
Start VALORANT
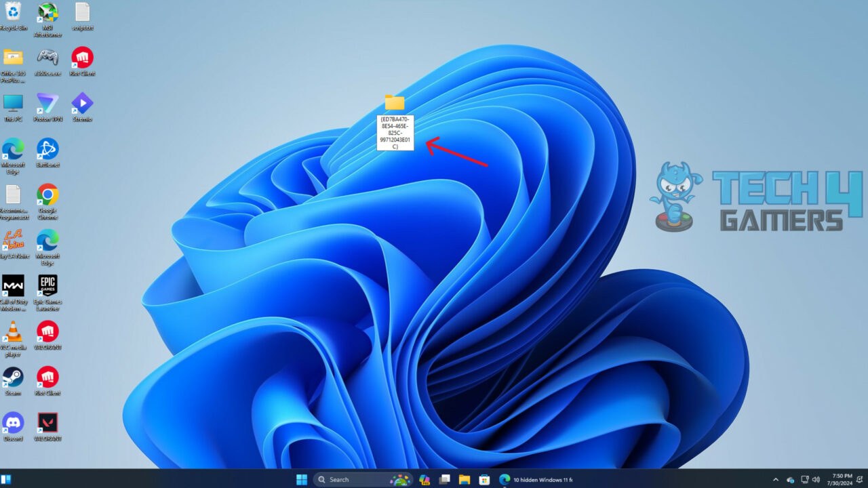(x=47, y=332)
